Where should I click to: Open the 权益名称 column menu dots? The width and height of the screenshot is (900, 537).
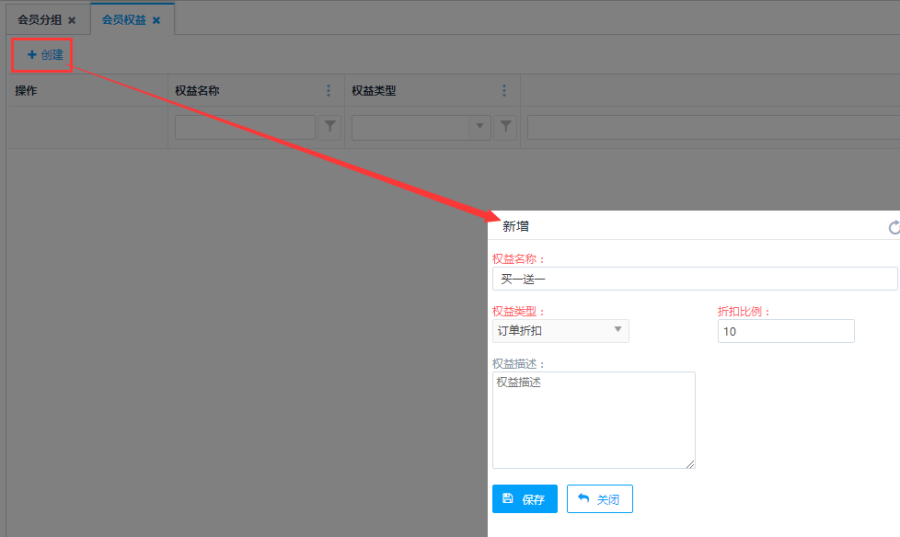[328, 91]
